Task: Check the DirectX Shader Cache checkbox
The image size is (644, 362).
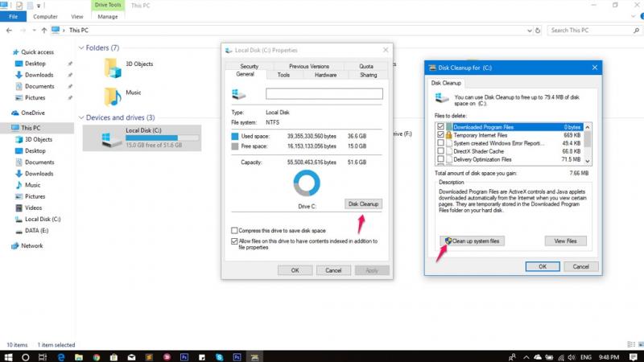Action: pos(440,151)
